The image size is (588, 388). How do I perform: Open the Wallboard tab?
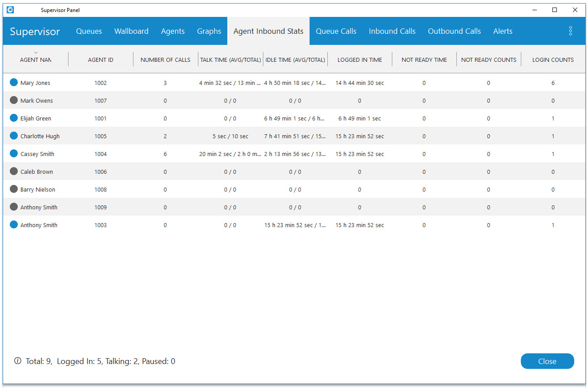click(131, 31)
